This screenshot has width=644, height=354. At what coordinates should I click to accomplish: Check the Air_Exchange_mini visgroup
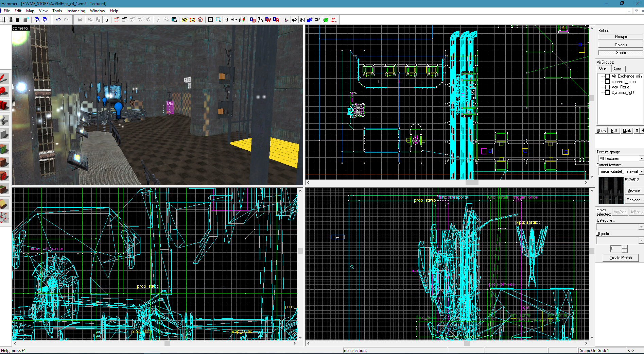tap(607, 76)
